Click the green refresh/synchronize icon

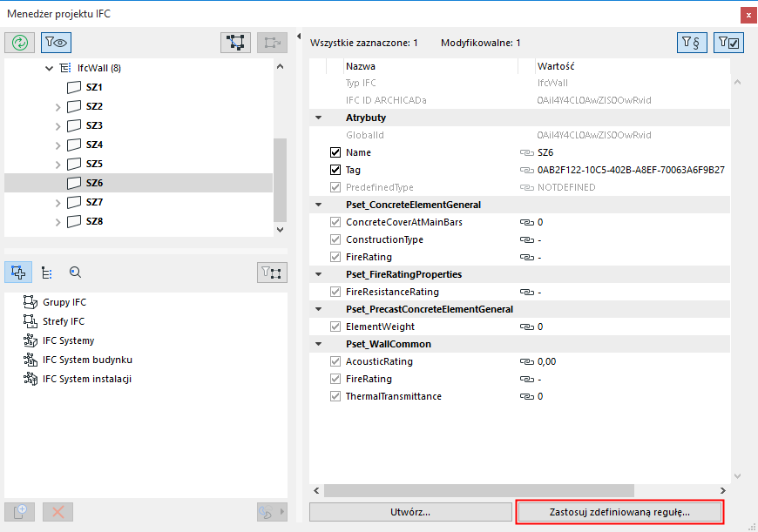[19, 43]
